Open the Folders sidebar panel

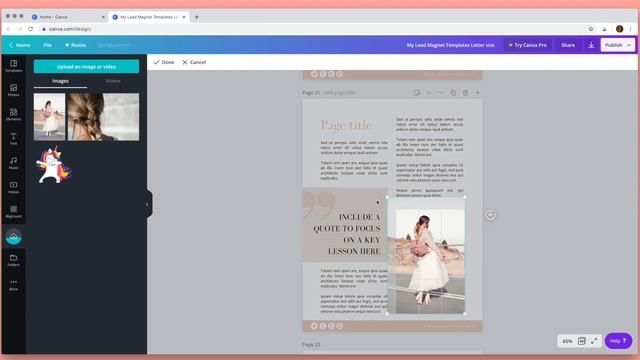pos(13,260)
